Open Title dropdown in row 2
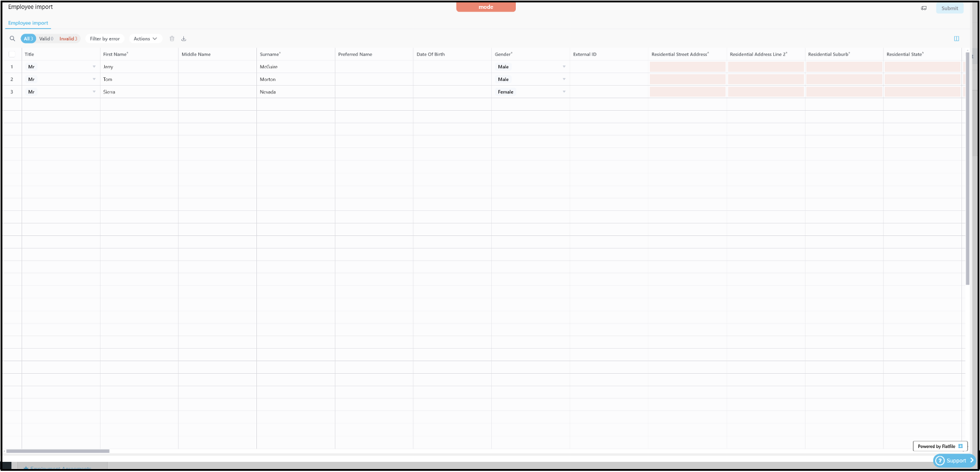The image size is (980, 472). pyautogui.click(x=94, y=80)
